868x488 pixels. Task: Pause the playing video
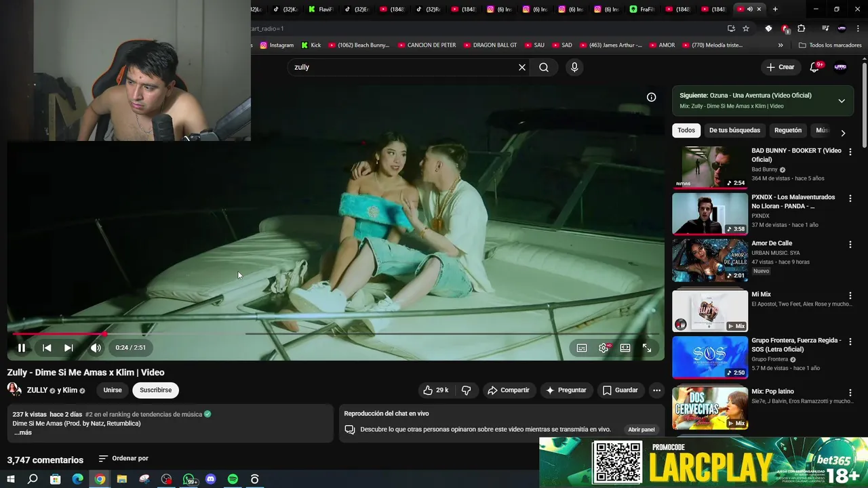(22, 348)
